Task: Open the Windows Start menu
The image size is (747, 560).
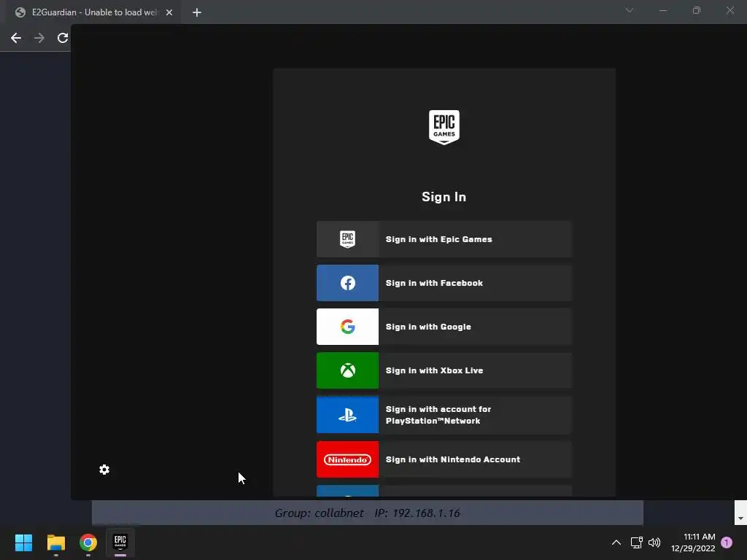Action: pos(23,542)
